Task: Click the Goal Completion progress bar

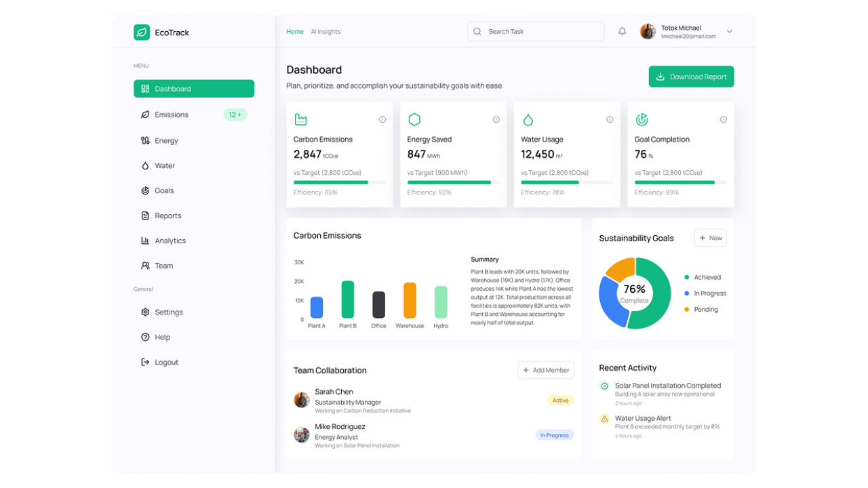Action: click(x=681, y=182)
